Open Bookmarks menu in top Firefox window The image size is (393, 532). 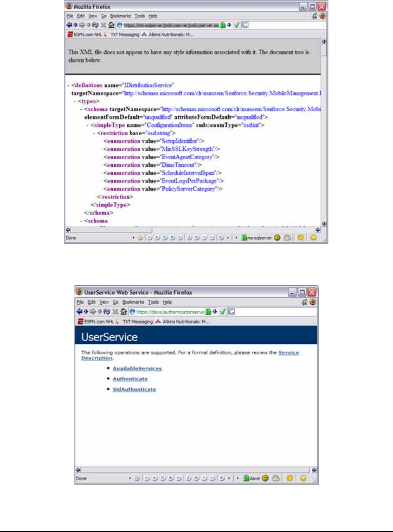[120, 16]
